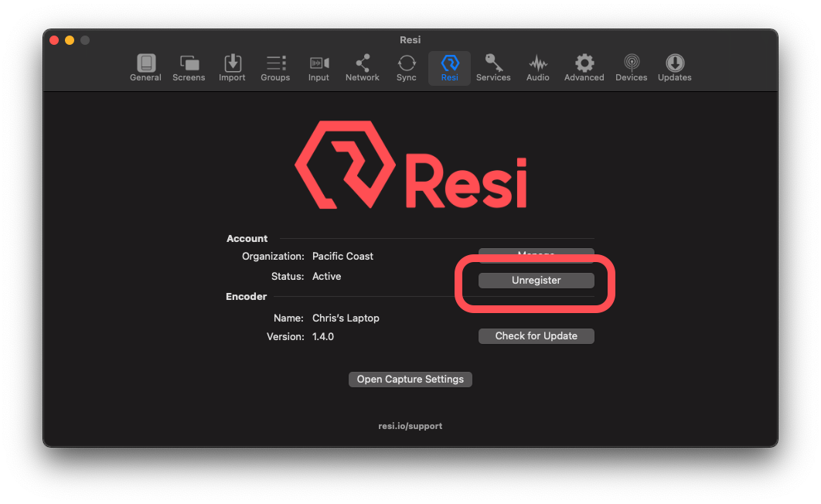The height and width of the screenshot is (504, 821).
Task: Select the Groups preferences icon
Action: pyautogui.click(x=275, y=67)
